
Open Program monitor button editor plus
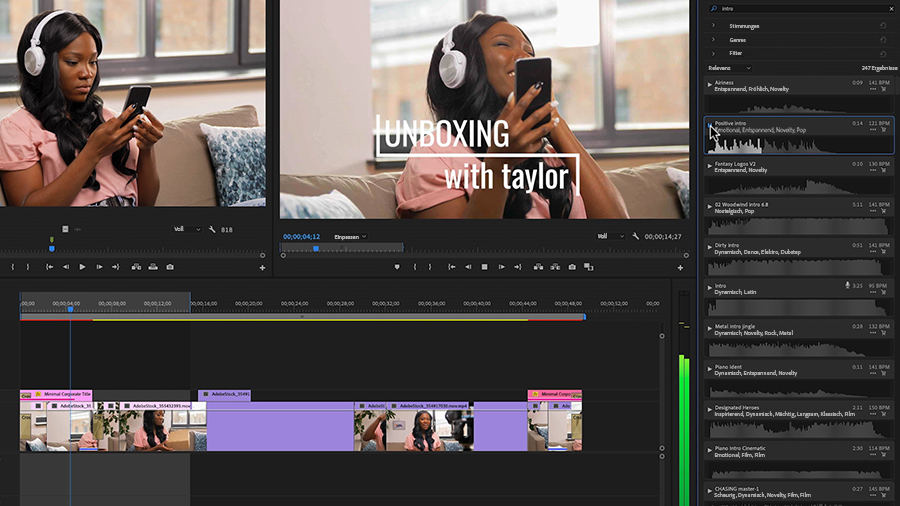coord(680,267)
